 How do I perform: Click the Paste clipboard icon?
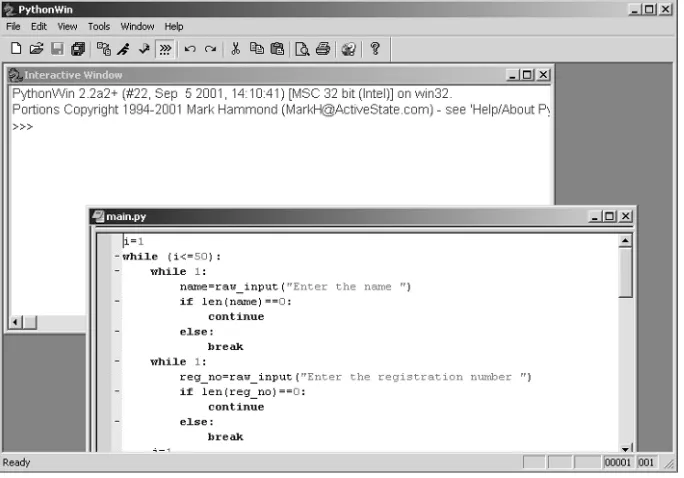coord(277,49)
